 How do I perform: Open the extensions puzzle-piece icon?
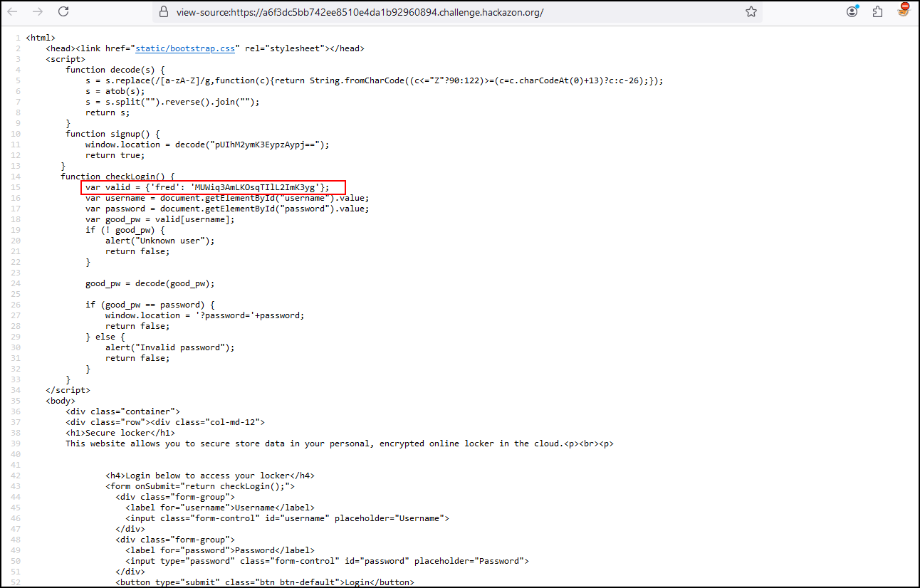[877, 12]
